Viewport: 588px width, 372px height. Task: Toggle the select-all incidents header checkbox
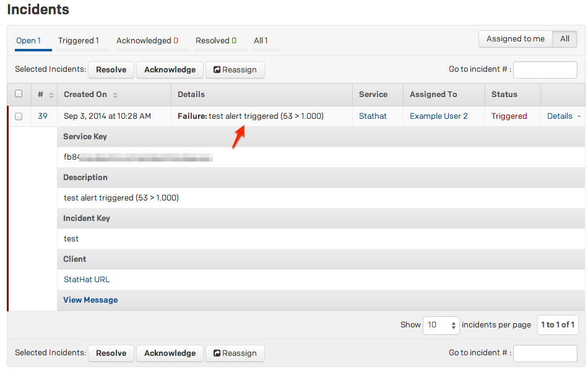[19, 94]
